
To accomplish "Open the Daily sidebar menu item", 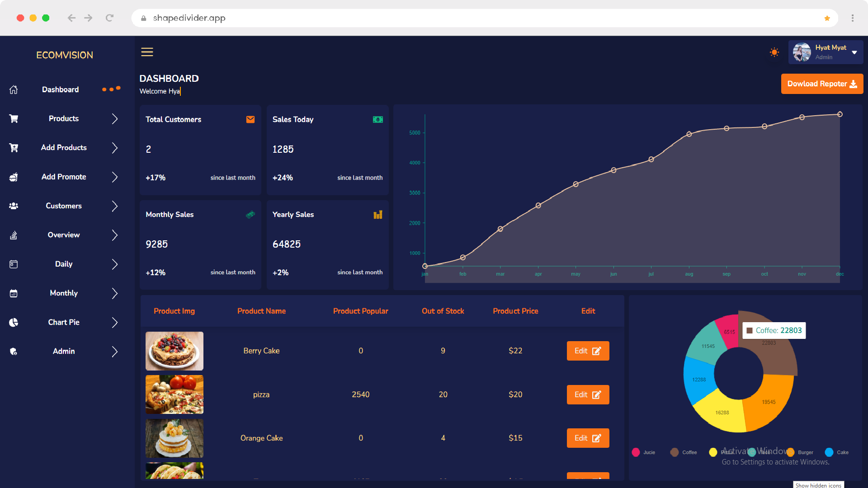I will (64, 264).
